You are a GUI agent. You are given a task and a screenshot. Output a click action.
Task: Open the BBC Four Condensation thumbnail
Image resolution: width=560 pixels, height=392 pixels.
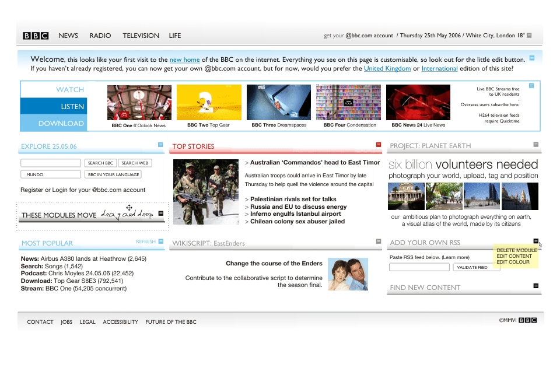coord(348,103)
